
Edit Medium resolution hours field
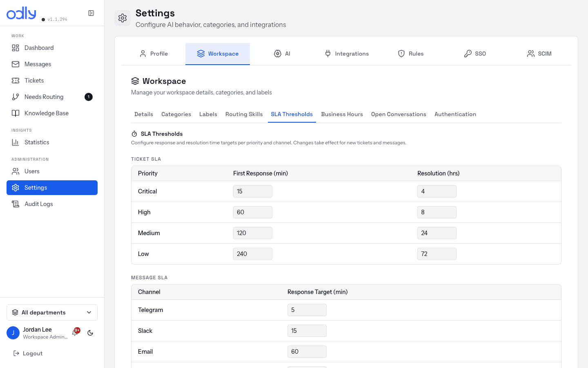437,233
